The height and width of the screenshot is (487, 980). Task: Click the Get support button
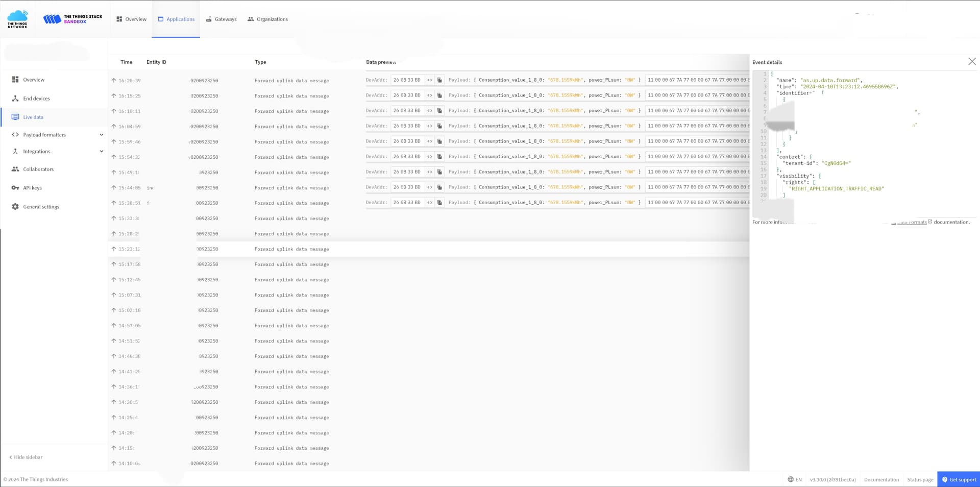click(x=958, y=479)
